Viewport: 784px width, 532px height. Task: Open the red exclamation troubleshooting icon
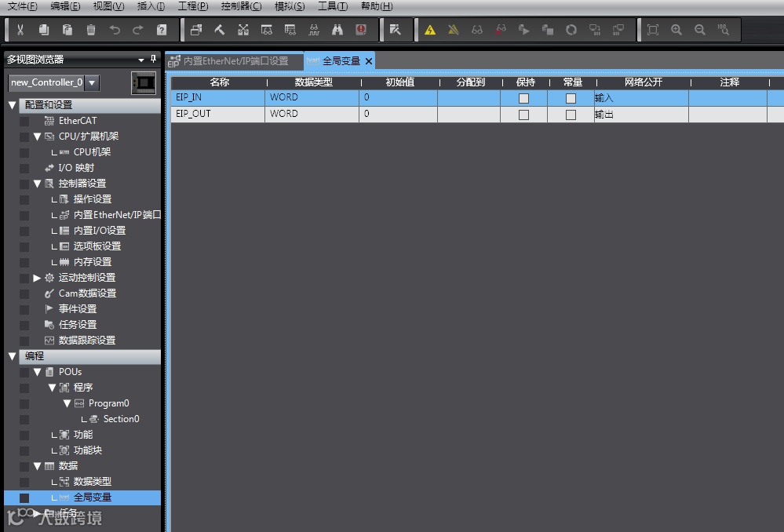click(x=361, y=30)
